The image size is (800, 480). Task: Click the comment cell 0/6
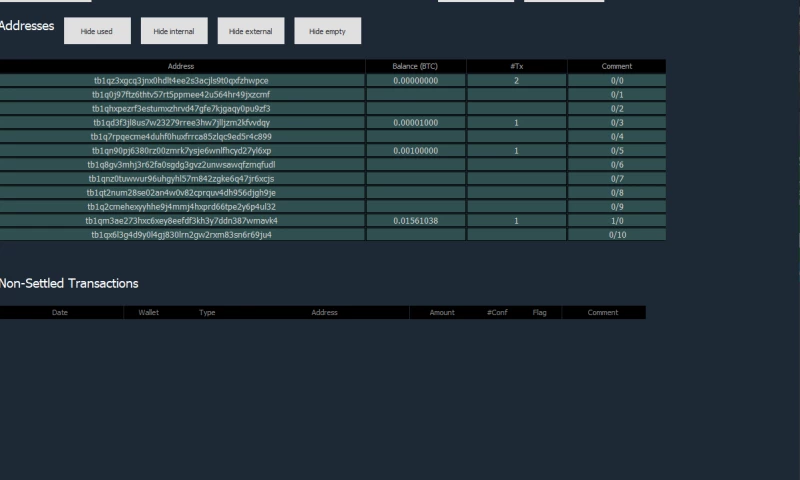coord(617,165)
